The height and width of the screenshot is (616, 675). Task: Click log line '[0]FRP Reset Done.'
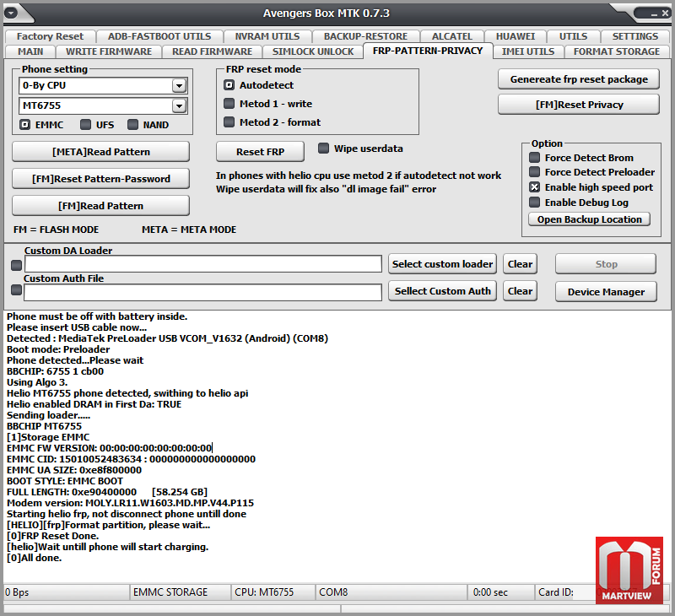pyautogui.click(x=53, y=536)
